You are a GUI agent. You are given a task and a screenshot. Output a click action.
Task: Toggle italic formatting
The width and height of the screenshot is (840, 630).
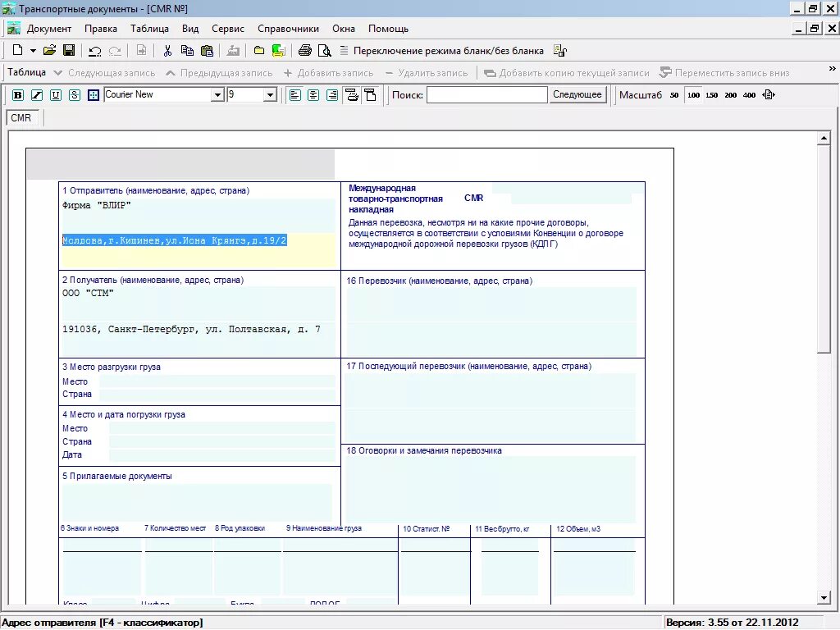(x=36, y=95)
